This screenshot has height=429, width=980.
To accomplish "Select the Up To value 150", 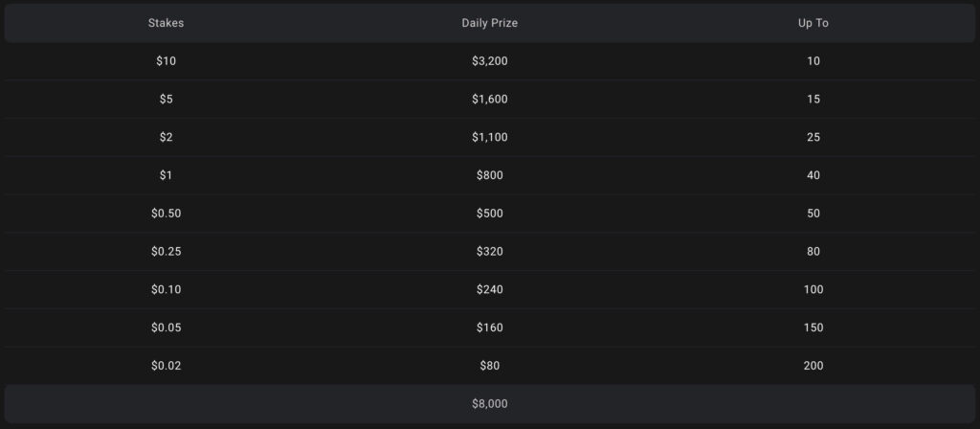I will point(813,327).
